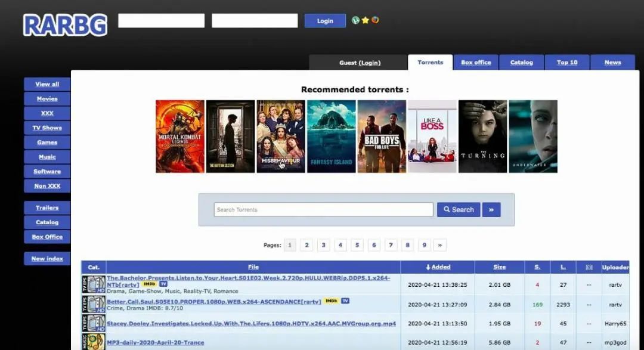Open the Top 10 tab

(567, 63)
